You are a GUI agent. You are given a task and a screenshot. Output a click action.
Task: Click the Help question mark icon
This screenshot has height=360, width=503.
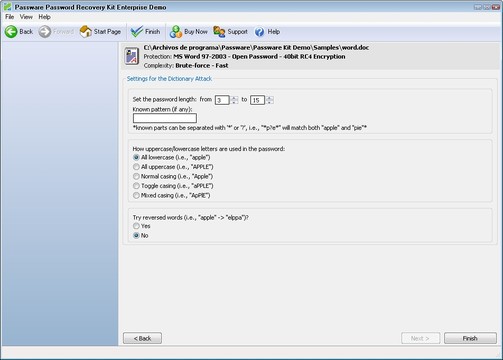coord(259,32)
